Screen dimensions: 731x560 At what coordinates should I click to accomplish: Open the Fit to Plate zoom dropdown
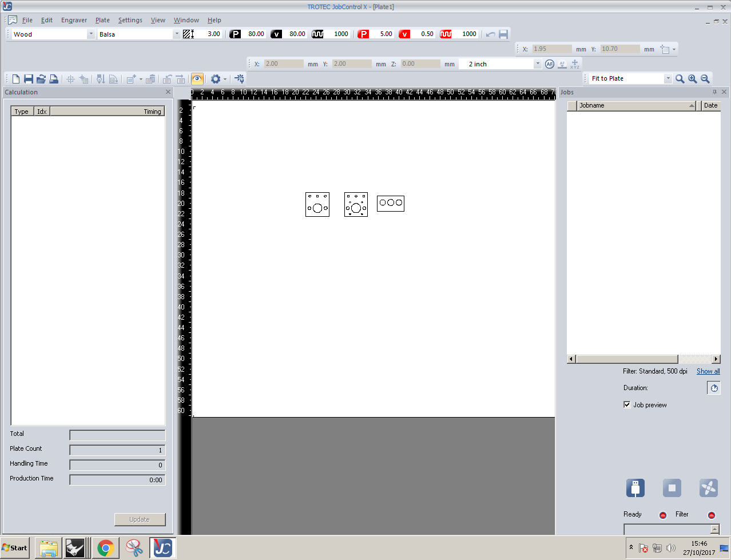(x=668, y=79)
